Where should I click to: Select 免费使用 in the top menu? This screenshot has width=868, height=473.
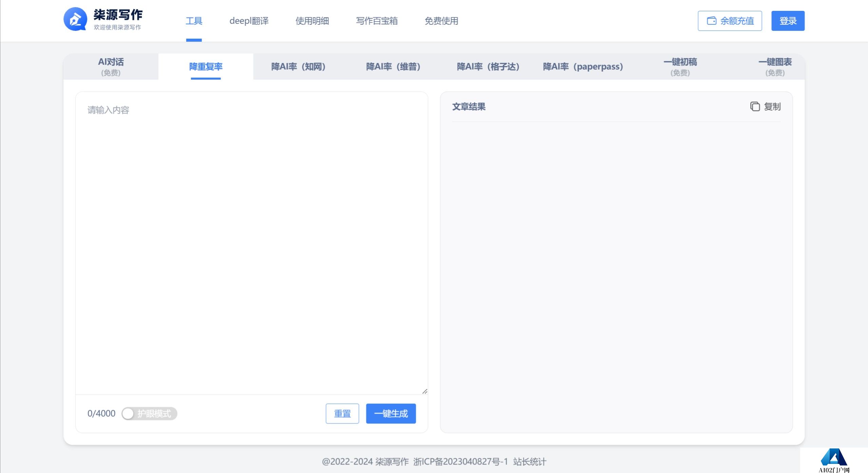[x=441, y=21]
